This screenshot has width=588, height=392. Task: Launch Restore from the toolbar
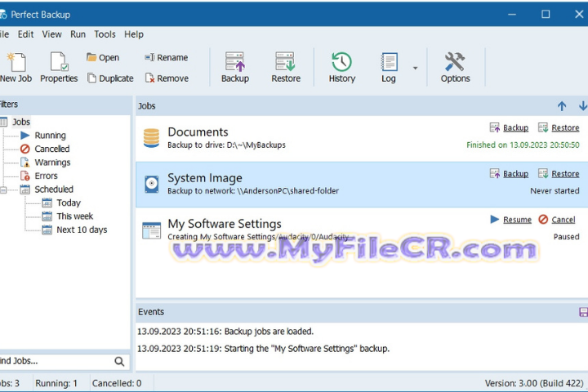(286, 67)
